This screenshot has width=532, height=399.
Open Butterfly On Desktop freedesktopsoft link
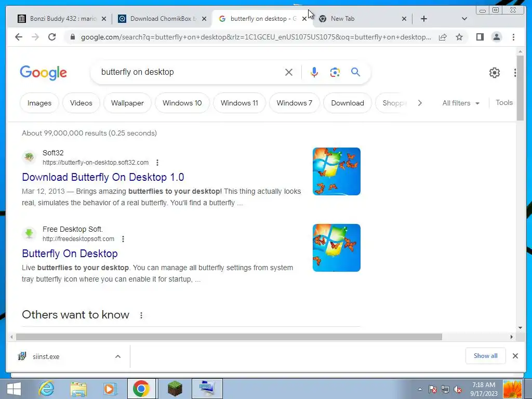(x=70, y=254)
